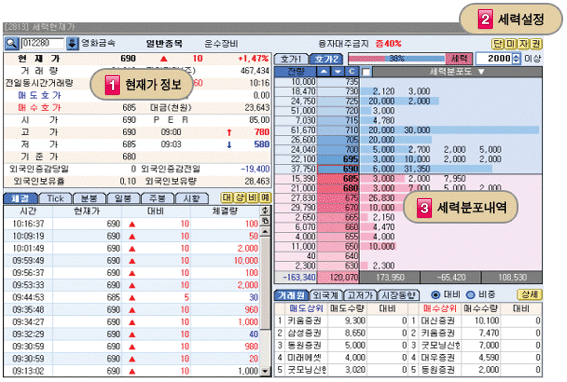
Task: Click the trade list scroll up arrow
Action: [265, 231]
